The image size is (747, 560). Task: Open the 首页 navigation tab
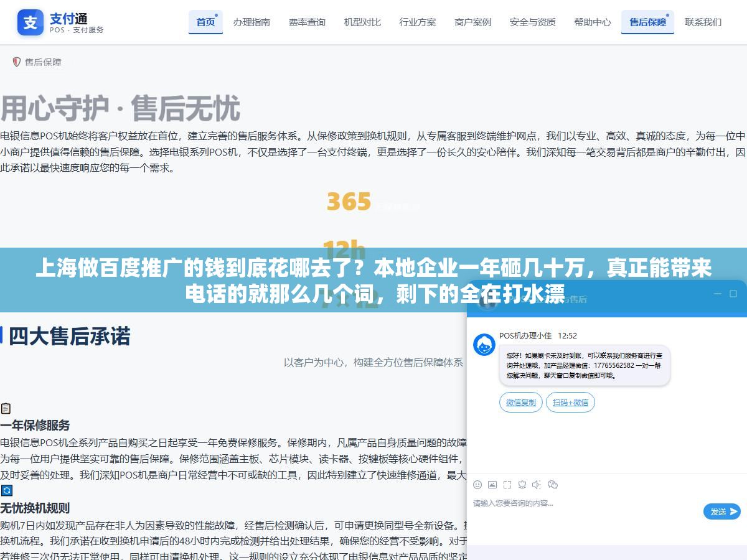click(x=205, y=22)
